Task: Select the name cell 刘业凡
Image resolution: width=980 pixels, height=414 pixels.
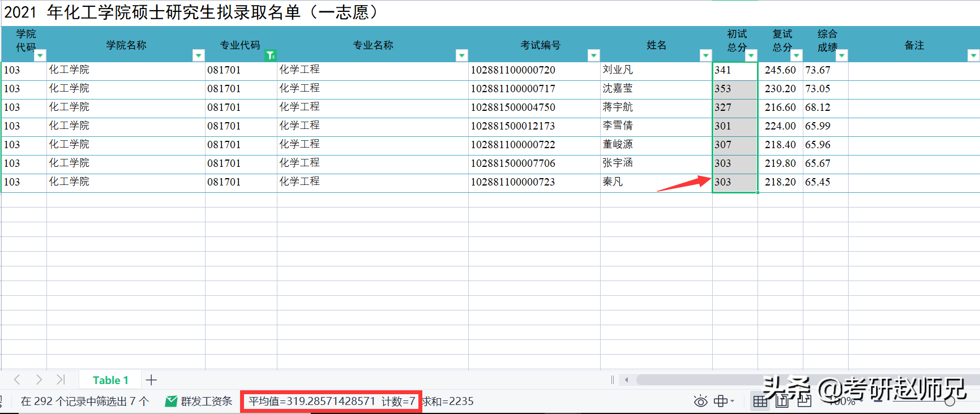Action: [656, 70]
